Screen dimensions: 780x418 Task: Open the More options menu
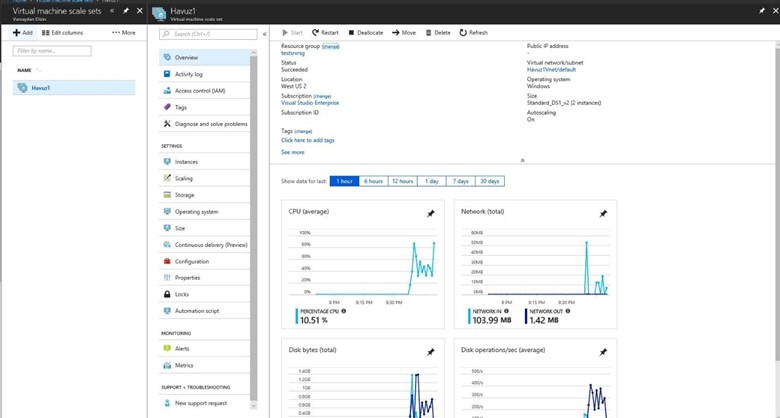point(124,33)
